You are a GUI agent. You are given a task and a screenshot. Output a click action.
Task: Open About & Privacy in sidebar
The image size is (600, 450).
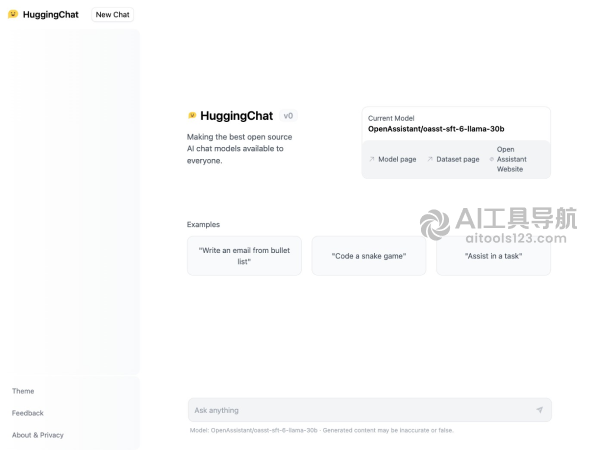pos(38,435)
